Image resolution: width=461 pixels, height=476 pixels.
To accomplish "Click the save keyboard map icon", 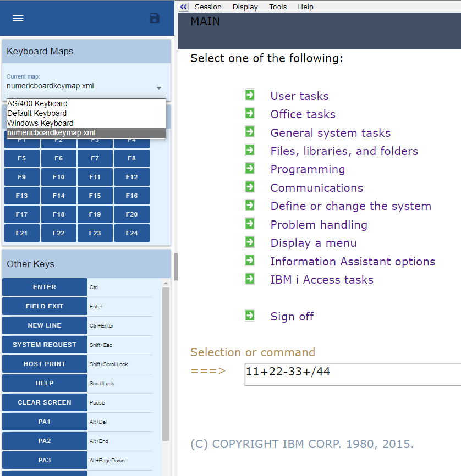I will coord(155,18).
